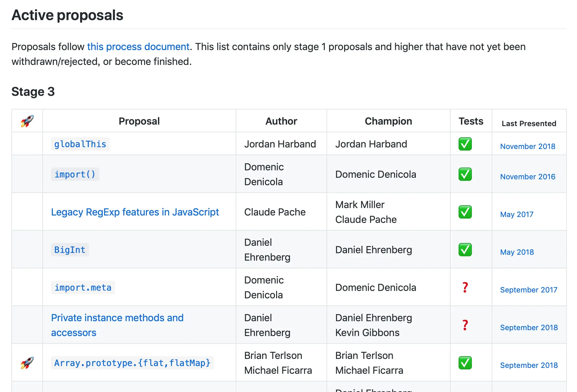Viewport: 577px width, 392px height.
Task: Click red question mark for Private methods row
Action: pyautogui.click(x=465, y=325)
